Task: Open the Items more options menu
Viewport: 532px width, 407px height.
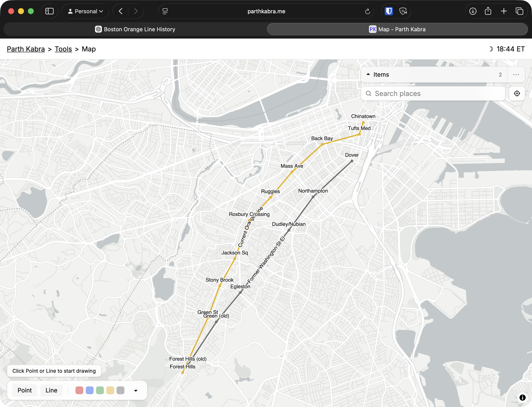Action: pos(516,75)
